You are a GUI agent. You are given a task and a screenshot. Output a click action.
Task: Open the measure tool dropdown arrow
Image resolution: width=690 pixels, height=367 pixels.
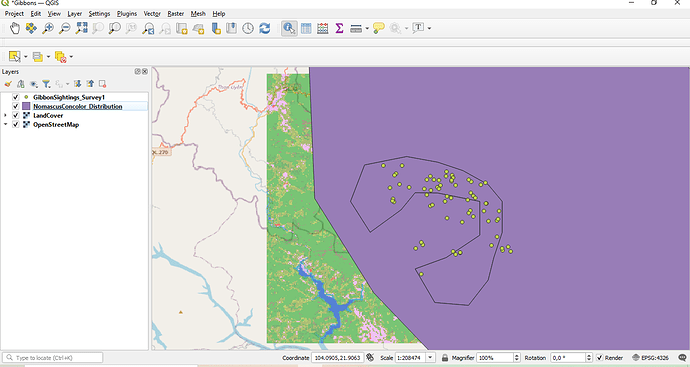pyautogui.click(x=367, y=29)
